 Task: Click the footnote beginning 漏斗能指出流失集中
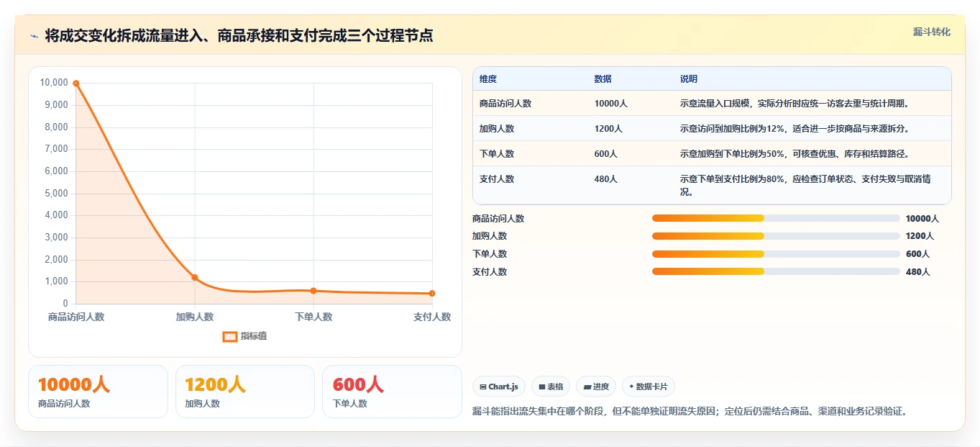pos(690,412)
